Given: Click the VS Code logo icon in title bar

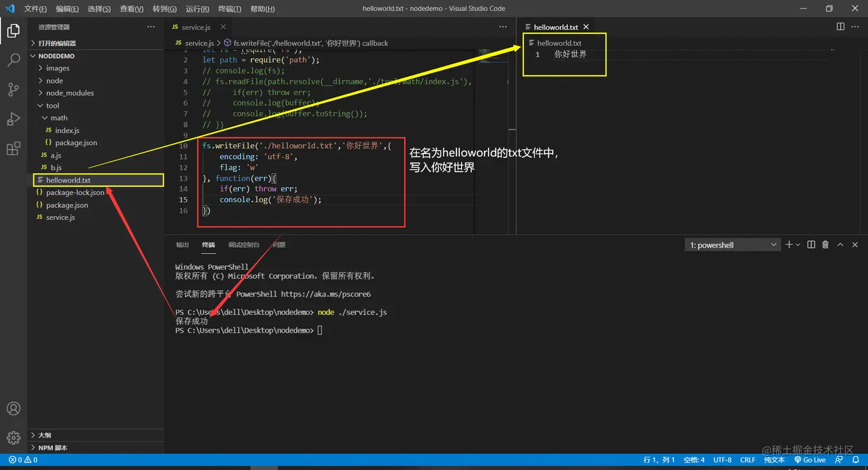Looking at the screenshot, I should point(10,9).
